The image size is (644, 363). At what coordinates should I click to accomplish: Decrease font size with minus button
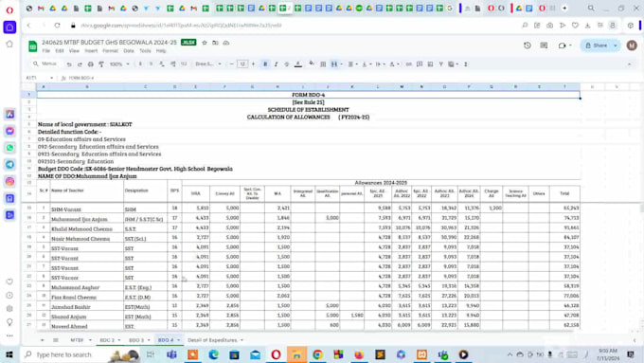(x=232, y=64)
